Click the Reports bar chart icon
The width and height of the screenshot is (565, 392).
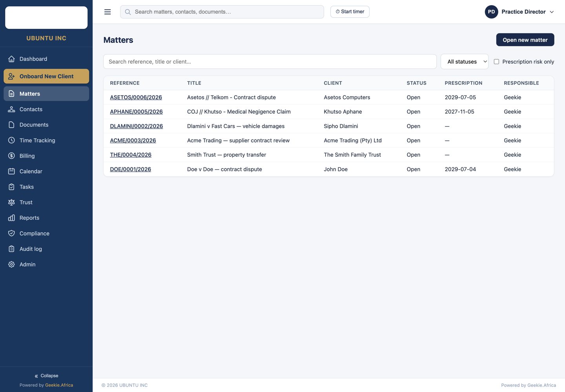pos(11,218)
